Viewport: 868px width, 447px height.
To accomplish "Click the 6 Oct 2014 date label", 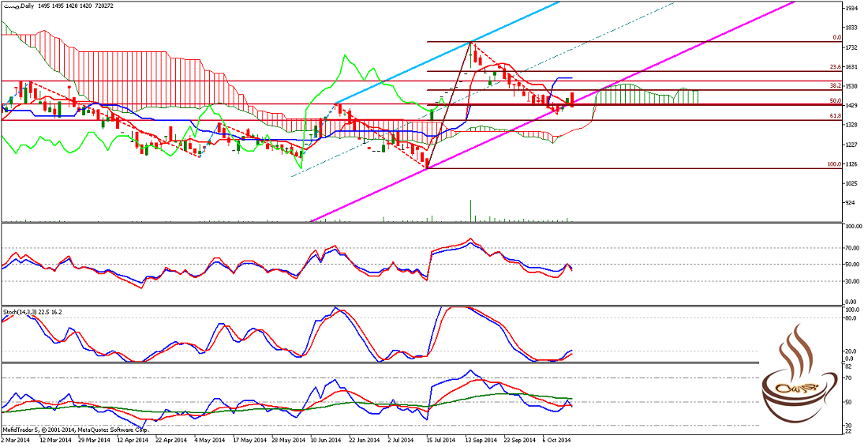I will [559, 439].
